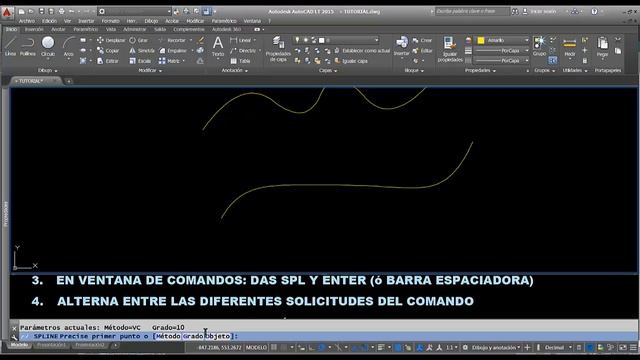Viewport: 640px width, 360px height.
Task: Click the Objeto option in command line
Action: (218, 336)
